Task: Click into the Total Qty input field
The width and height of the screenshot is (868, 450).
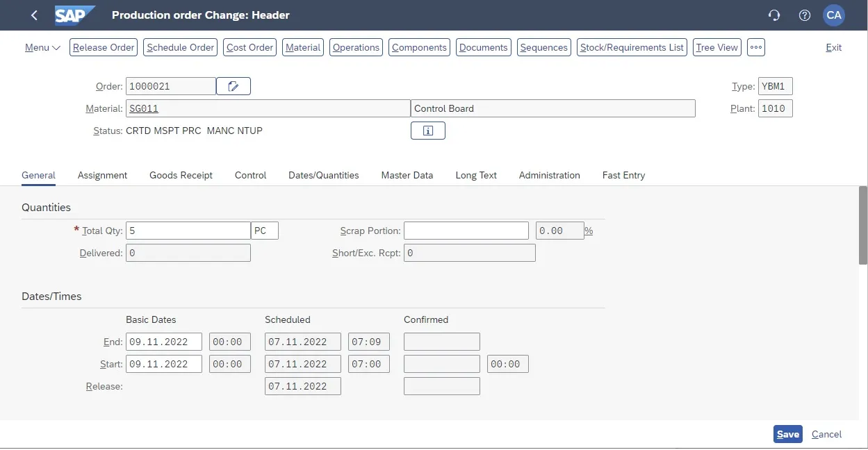Action: [x=188, y=231]
